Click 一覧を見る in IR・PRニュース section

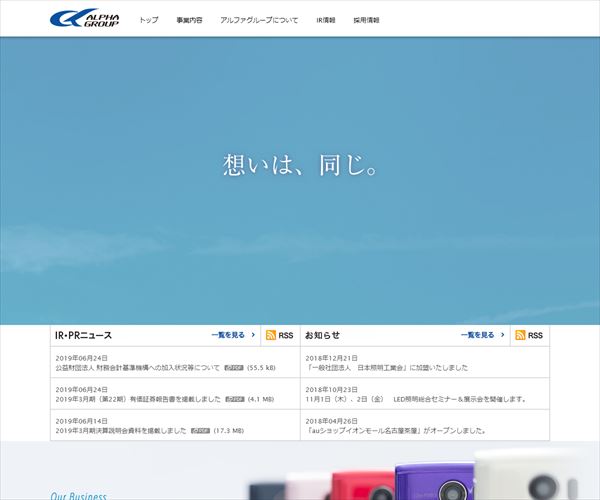pos(228,335)
